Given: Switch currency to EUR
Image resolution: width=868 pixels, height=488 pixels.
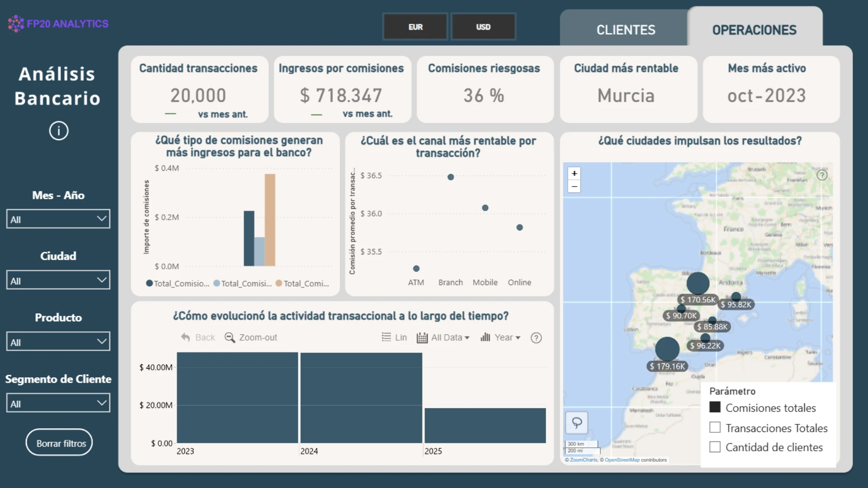Looking at the screenshot, I should point(415,27).
